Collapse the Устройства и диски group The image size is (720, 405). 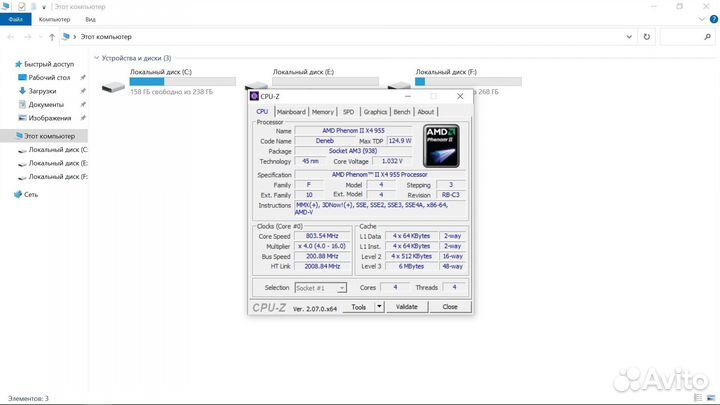(x=95, y=58)
